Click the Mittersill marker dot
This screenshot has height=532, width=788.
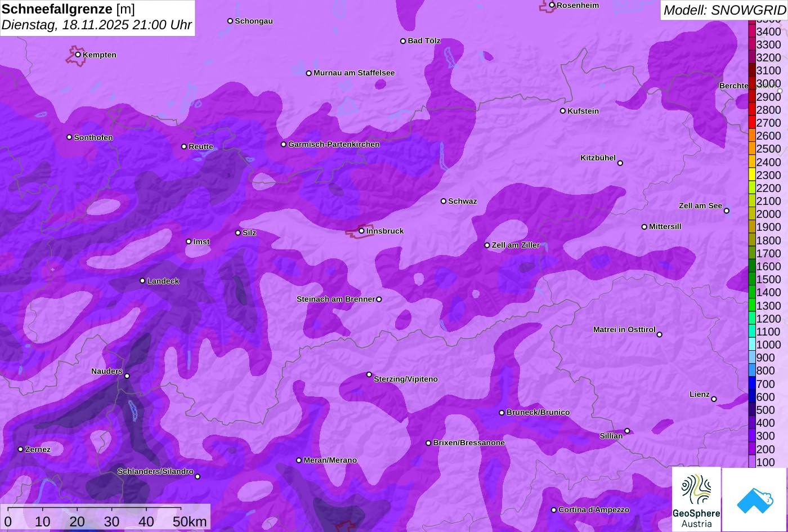(644, 227)
